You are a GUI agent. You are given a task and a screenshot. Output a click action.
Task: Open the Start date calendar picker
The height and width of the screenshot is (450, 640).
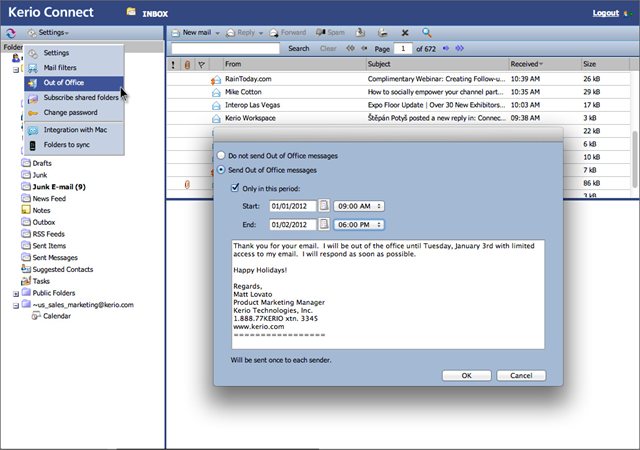(324, 205)
